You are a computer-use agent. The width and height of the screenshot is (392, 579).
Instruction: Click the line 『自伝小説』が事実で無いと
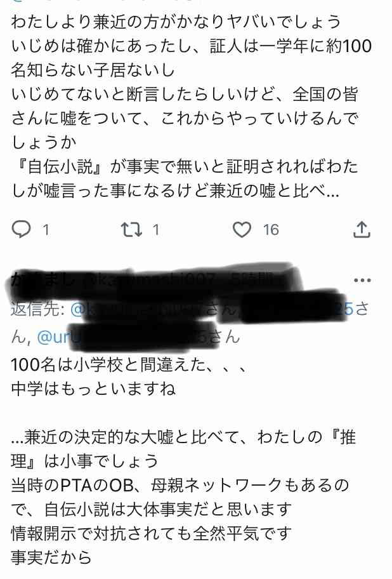pos(185,166)
